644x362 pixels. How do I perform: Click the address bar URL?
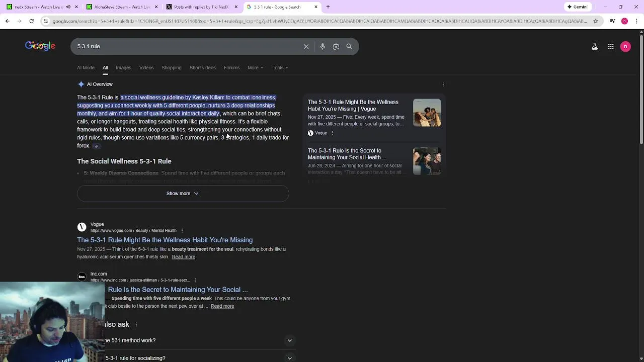click(x=319, y=21)
